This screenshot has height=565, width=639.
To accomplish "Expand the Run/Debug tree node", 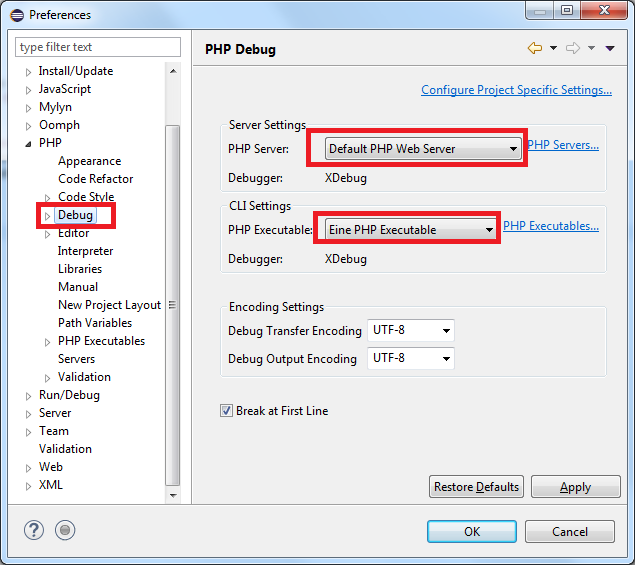I will 29,395.
